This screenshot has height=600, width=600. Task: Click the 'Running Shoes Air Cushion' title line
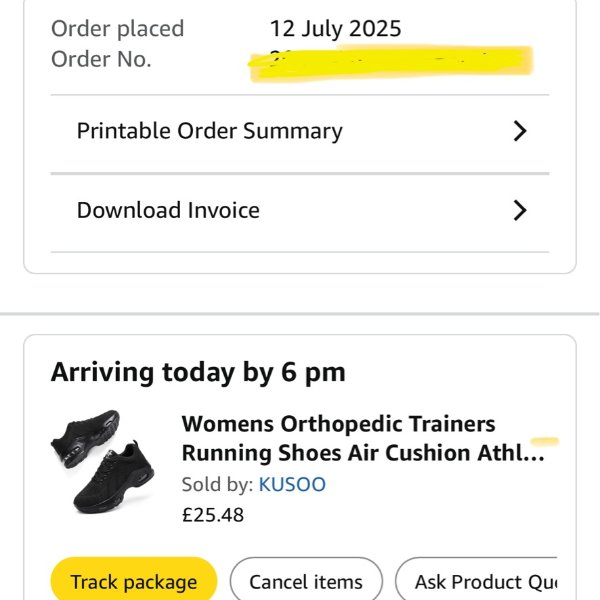(362, 453)
